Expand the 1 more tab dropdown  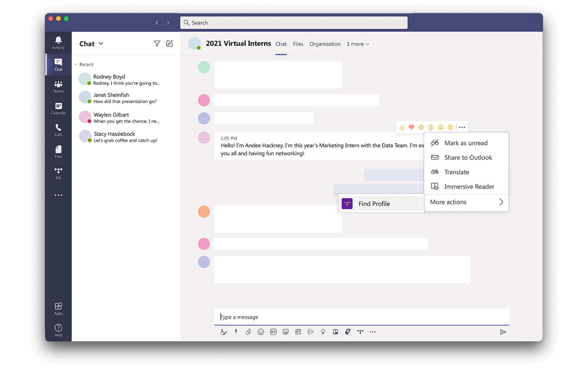click(x=358, y=44)
